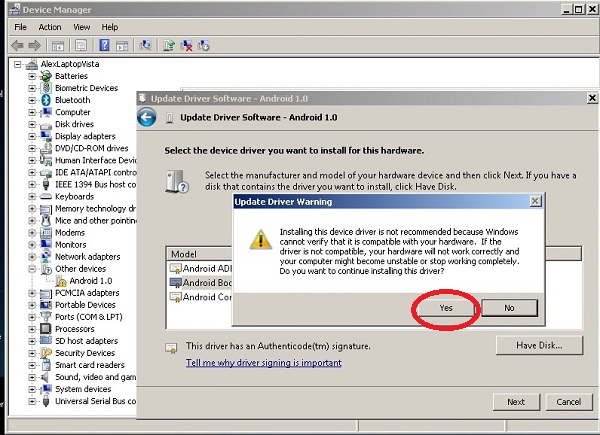Viewport: 600px width, 435px height.
Task: Click the Network adapters icon
Action: point(46,256)
